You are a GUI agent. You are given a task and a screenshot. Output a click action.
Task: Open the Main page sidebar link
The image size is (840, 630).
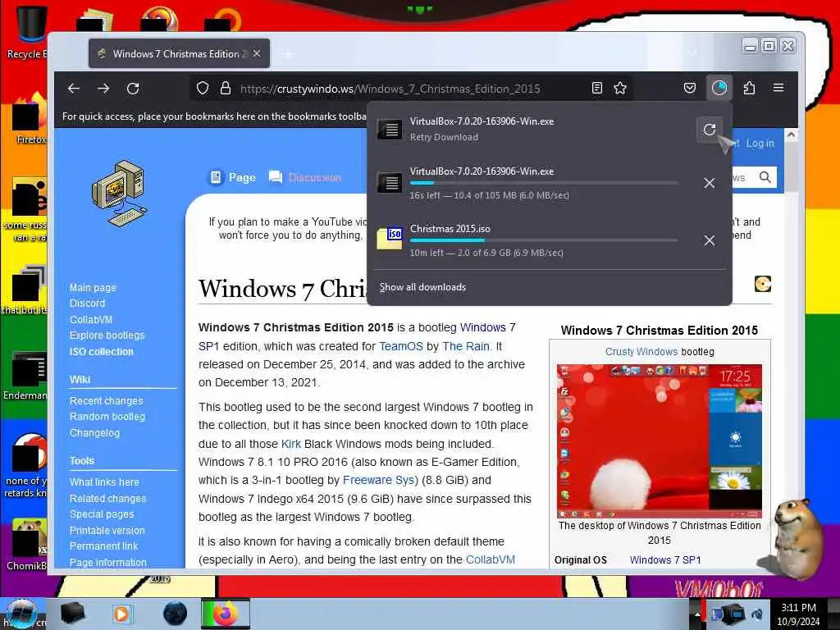coord(93,288)
